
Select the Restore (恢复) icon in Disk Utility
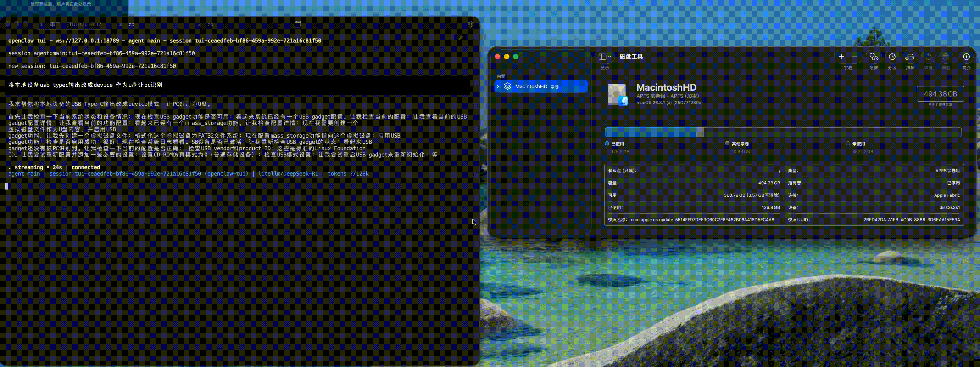[x=928, y=57]
